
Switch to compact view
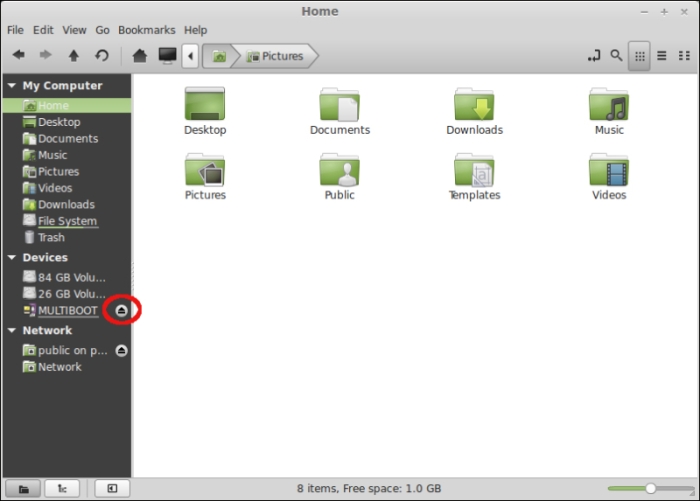[x=684, y=56]
